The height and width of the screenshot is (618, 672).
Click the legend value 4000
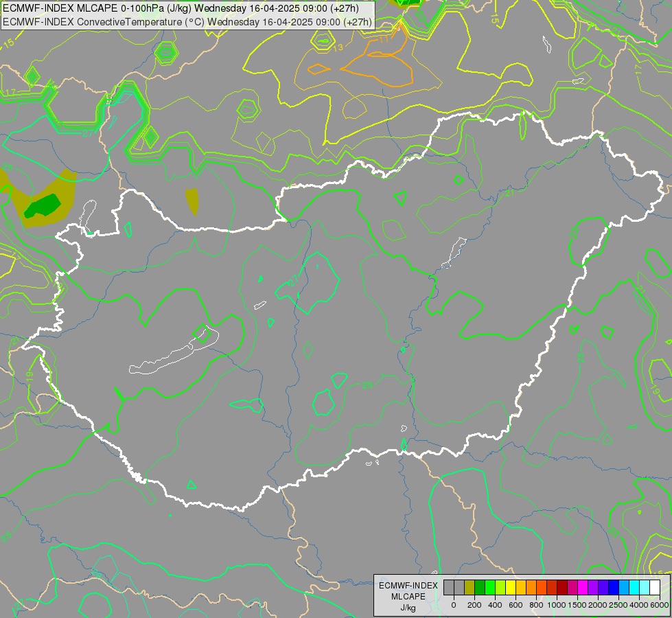[x=639, y=605]
